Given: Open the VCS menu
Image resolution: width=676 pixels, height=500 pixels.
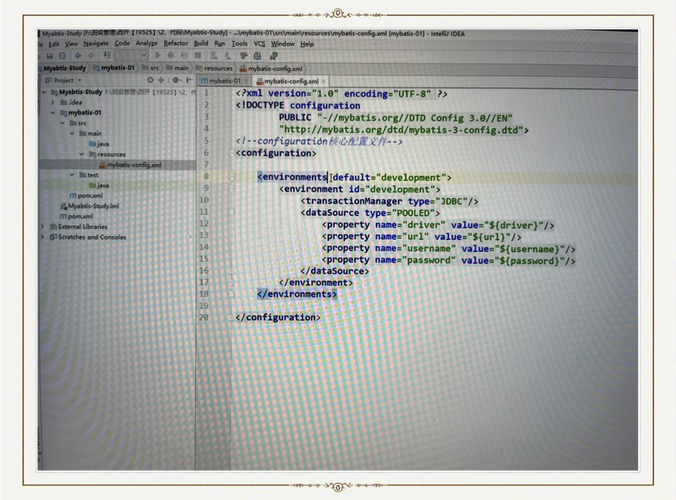Looking at the screenshot, I should coord(259,44).
